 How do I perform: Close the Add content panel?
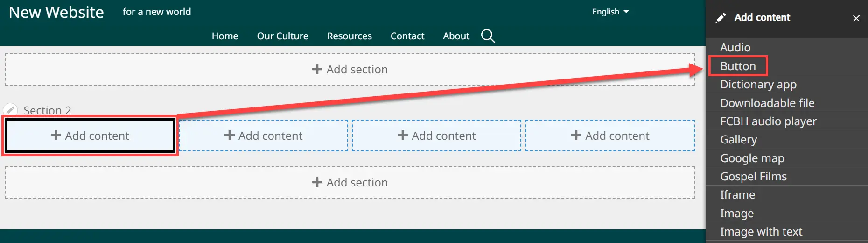[x=856, y=18]
